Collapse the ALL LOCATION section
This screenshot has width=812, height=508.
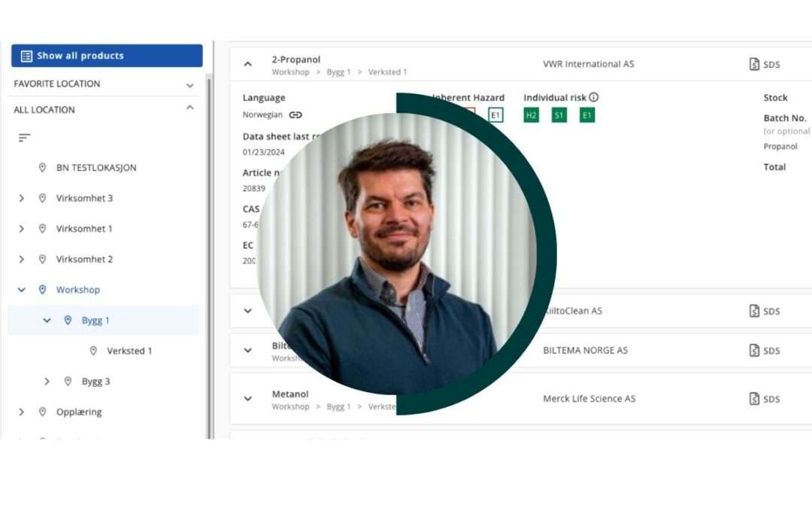pos(190,109)
